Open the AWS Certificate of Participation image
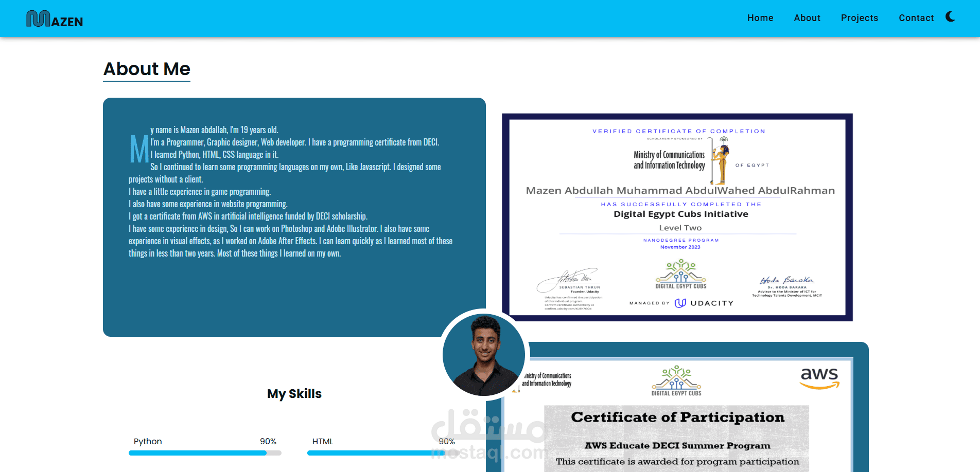The image size is (980, 472). 677,414
